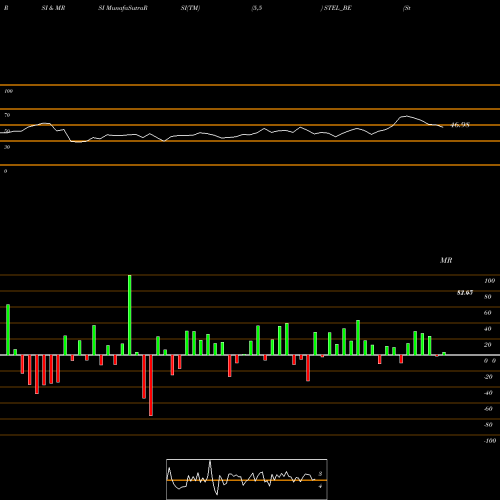Viewport: 500px width, 500px height.
Task: Click the MR panel title label
Action: tap(446, 260)
